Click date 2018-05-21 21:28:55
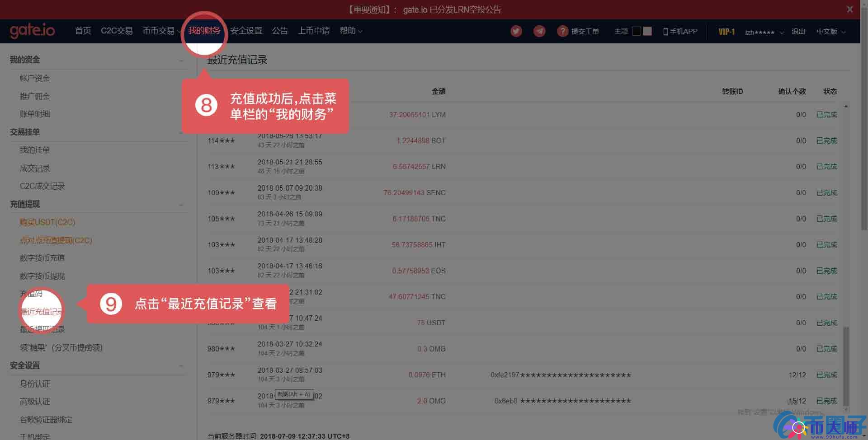This screenshot has width=868, height=440. 290,162
